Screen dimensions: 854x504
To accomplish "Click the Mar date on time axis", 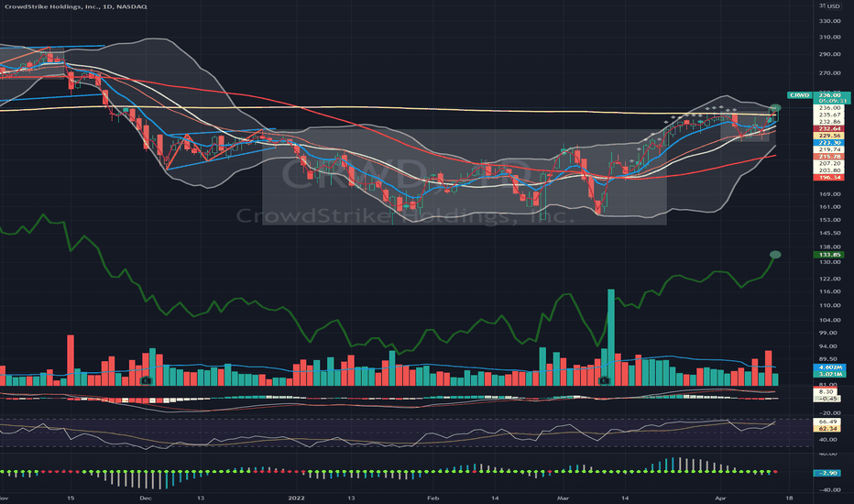I will (x=563, y=498).
